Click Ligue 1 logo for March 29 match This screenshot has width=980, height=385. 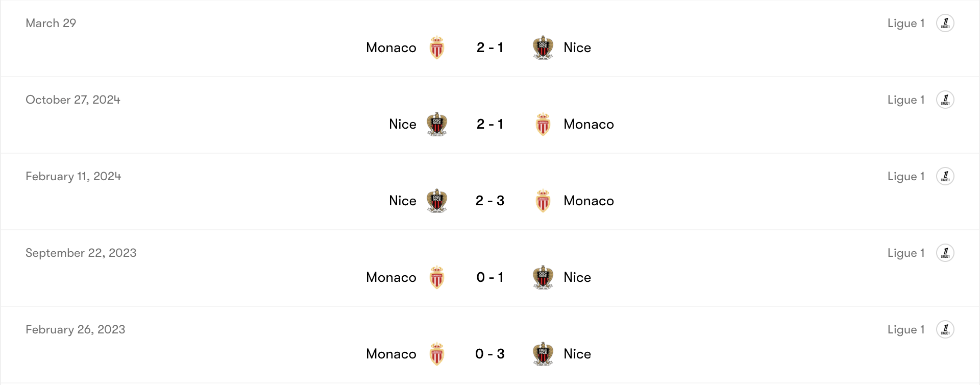[945, 23]
